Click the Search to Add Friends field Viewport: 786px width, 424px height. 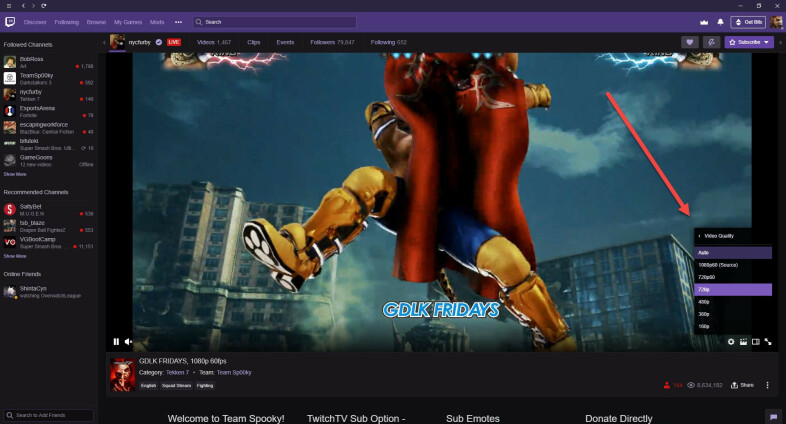(49, 415)
